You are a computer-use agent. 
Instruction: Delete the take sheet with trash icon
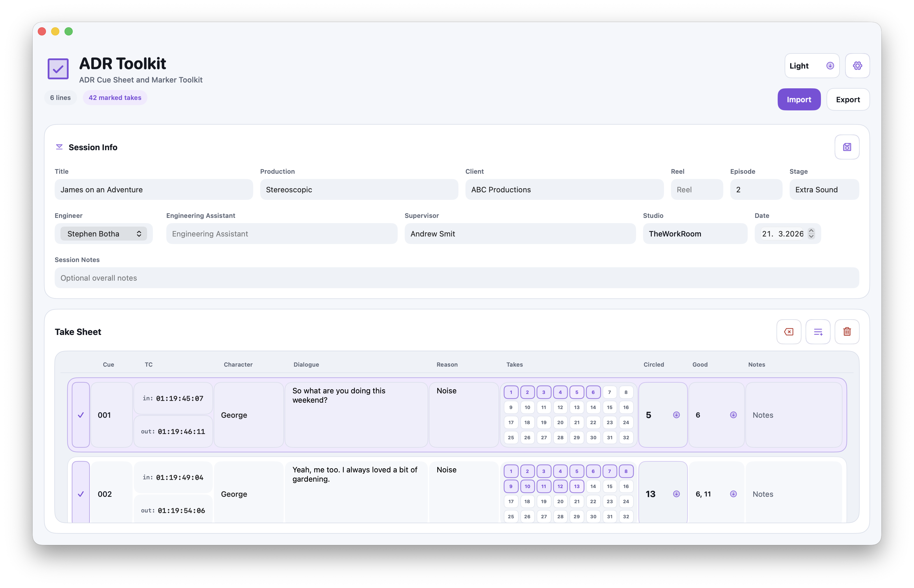[x=847, y=331]
